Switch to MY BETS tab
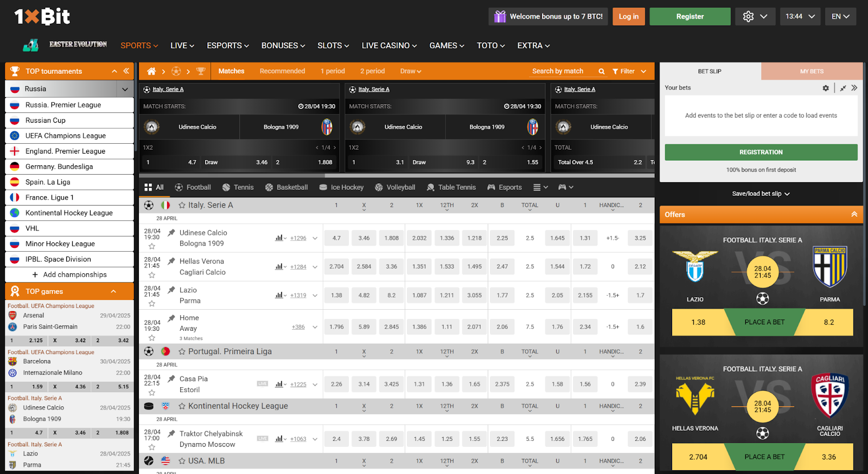The height and width of the screenshot is (474, 868). (812, 71)
